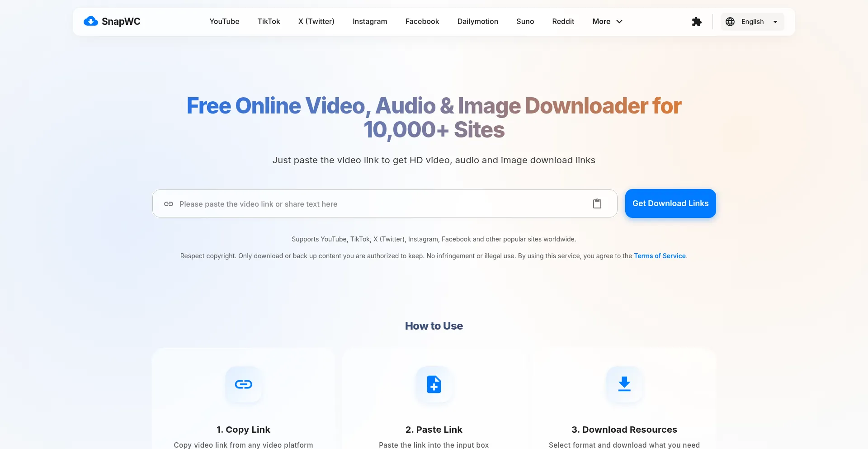This screenshot has height=449, width=868.
Task: Click the globe language icon
Action: tap(730, 22)
